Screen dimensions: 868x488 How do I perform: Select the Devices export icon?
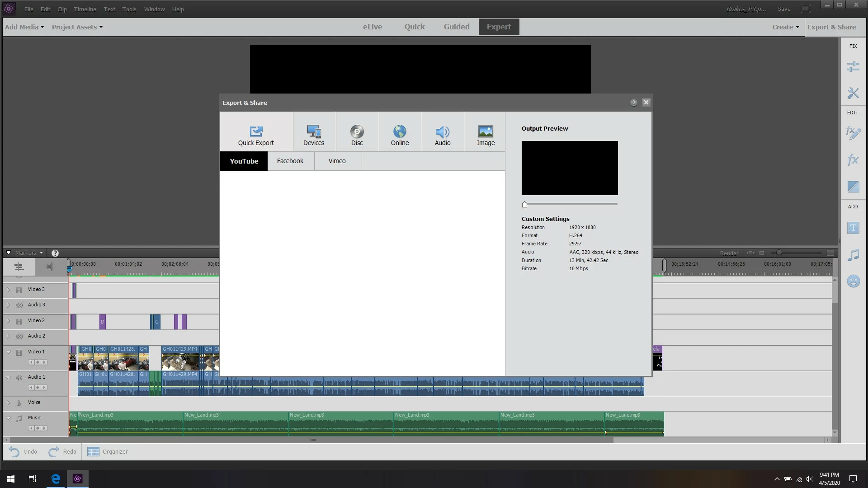tap(313, 135)
